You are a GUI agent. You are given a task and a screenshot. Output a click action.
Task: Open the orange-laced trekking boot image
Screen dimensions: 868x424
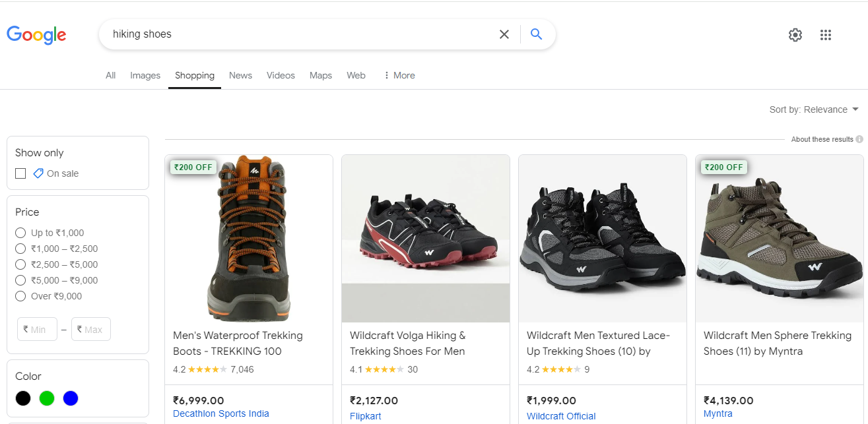point(249,239)
